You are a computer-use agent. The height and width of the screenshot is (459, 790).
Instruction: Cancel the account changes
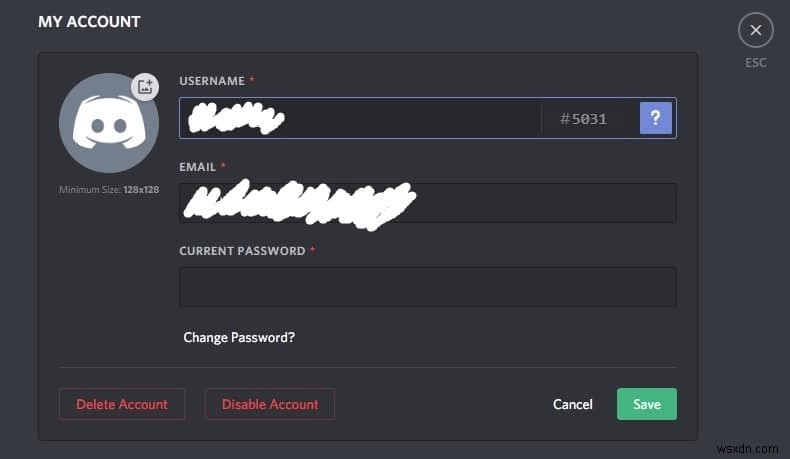point(573,404)
